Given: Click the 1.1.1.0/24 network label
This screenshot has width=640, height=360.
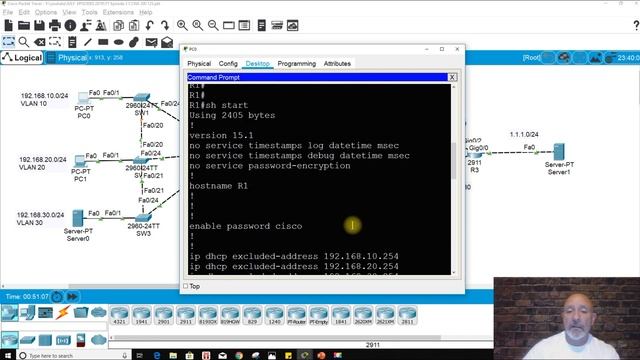Looking at the screenshot, I should [524, 134].
